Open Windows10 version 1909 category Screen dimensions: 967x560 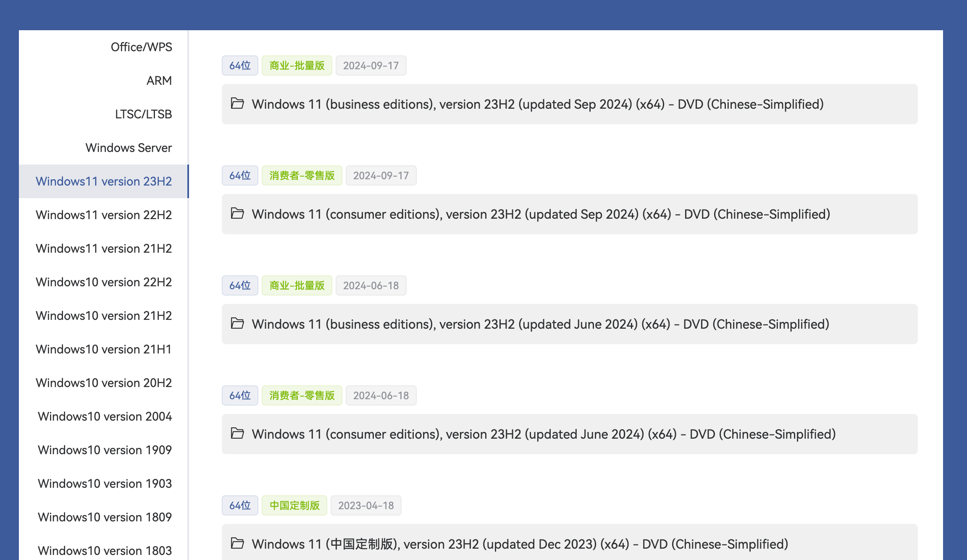point(105,450)
